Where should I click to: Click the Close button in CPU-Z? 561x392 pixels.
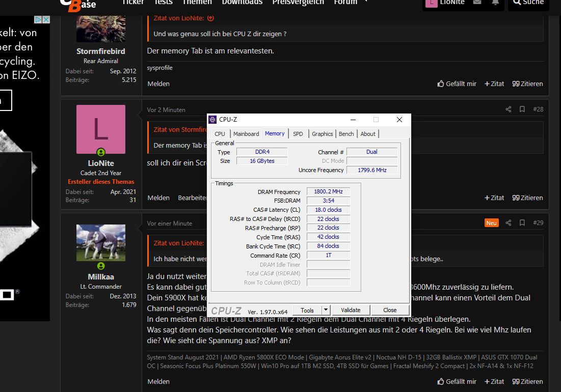pos(390,310)
